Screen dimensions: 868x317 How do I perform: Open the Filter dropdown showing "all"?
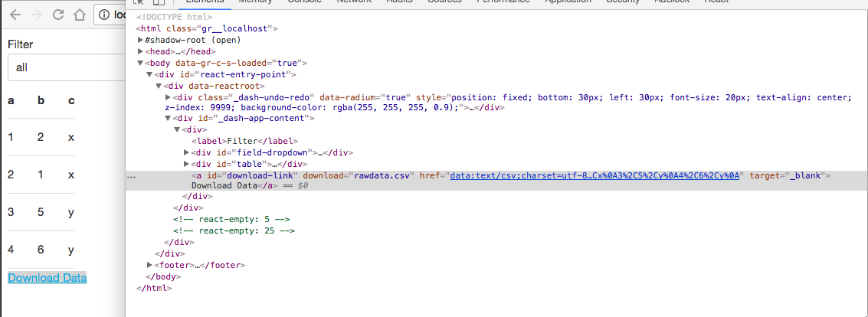pyautogui.click(x=67, y=68)
